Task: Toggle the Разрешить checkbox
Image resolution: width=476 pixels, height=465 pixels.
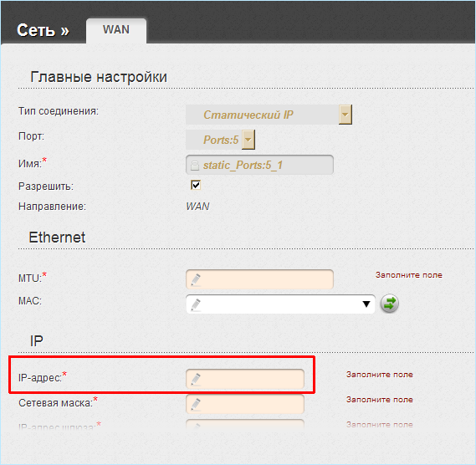Action: (196, 185)
